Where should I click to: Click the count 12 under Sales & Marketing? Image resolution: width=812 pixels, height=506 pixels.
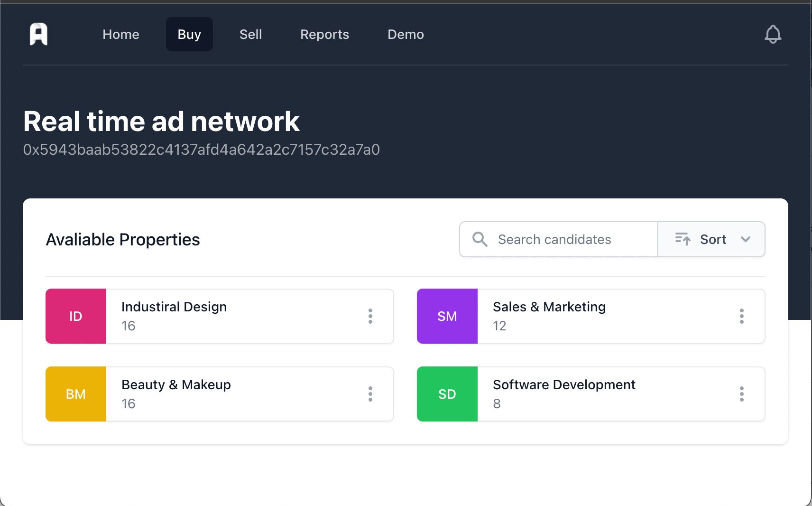click(x=499, y=326)
